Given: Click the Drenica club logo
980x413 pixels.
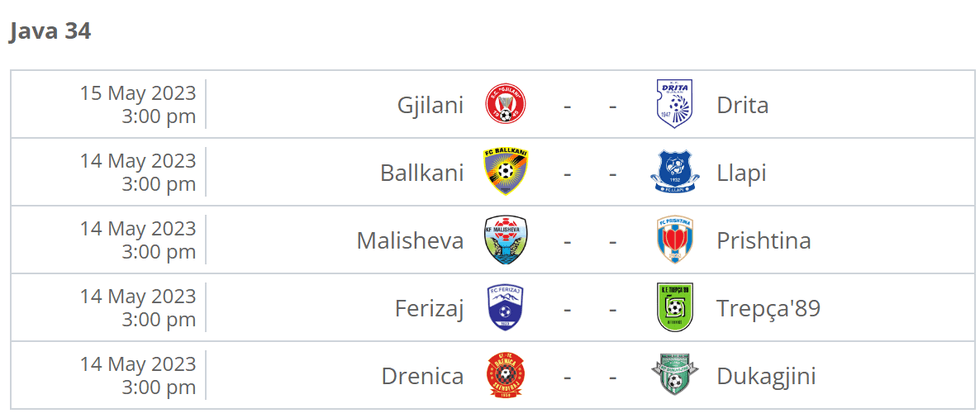Looking at the screenshot, I should (506, 376).
